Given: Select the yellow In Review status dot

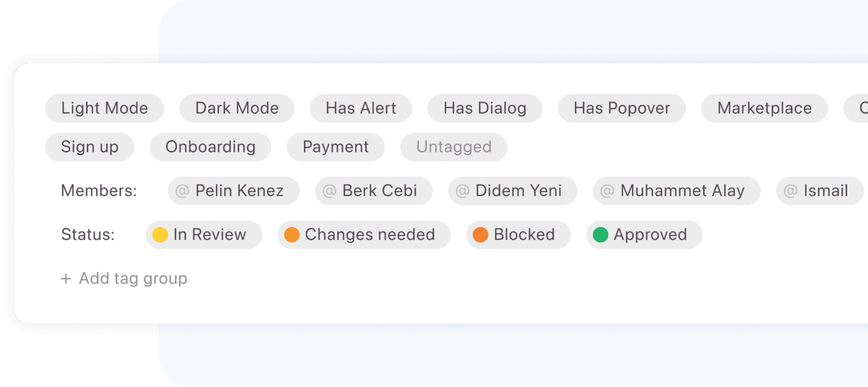Looking at the screenshot, I should (161, 234).
